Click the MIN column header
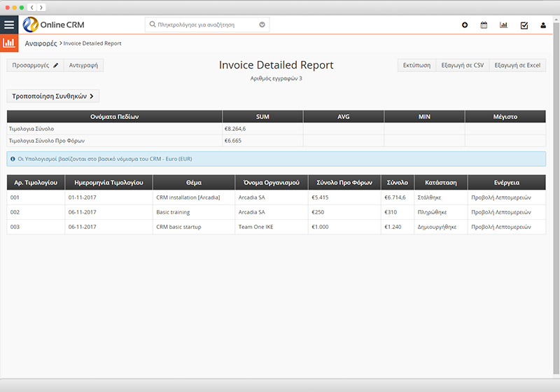560x392 pixels. [424, 117]
